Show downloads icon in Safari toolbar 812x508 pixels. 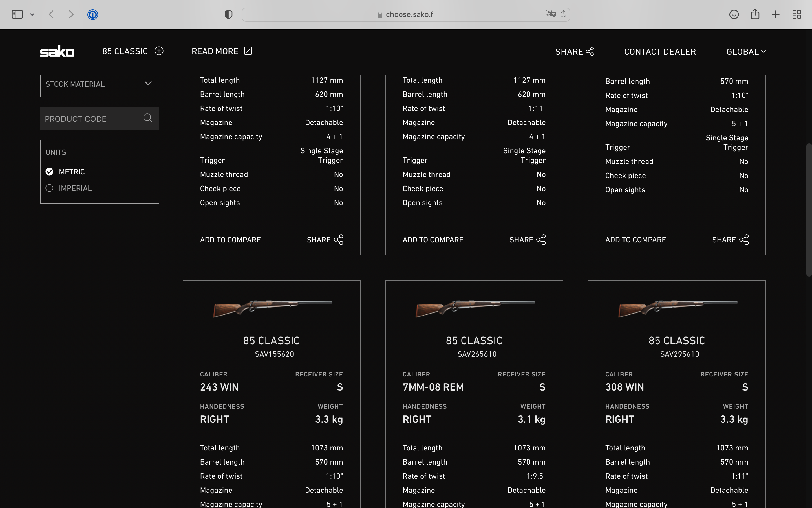pyautogui.click(x=734, y=14)
